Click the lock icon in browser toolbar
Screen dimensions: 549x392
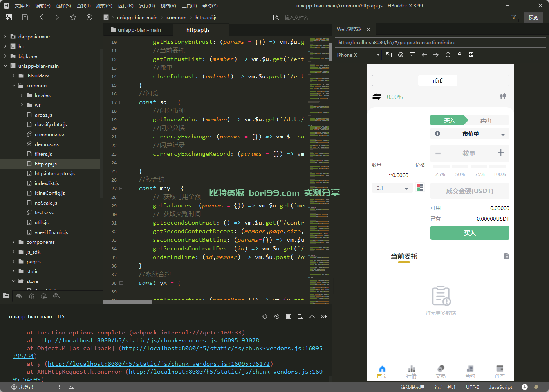pos(459,55)
